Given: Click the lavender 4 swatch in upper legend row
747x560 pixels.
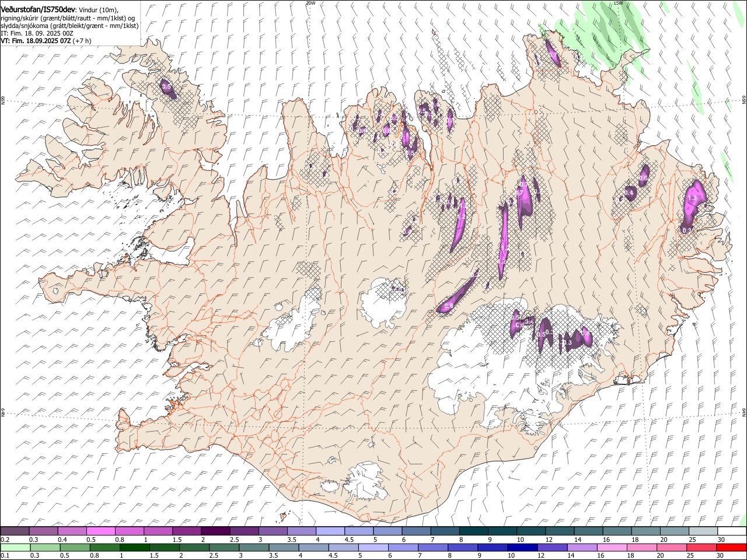Looking at the screenshot, I should tap(330, 531).
